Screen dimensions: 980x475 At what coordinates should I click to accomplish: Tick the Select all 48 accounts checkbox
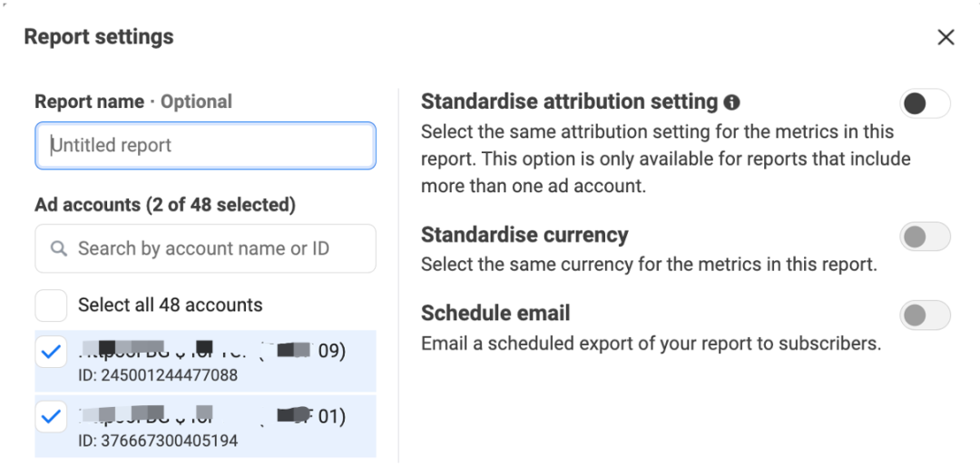point(51,305)
